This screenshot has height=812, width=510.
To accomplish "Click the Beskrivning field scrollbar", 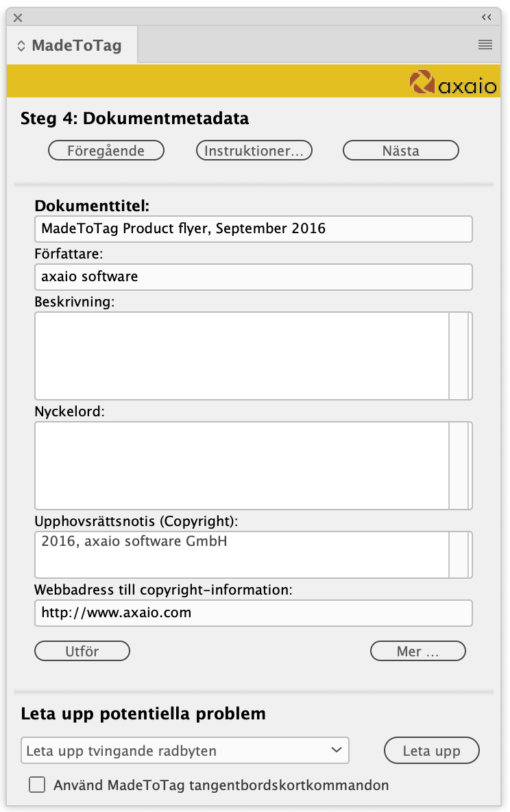I will click(460, 356).
